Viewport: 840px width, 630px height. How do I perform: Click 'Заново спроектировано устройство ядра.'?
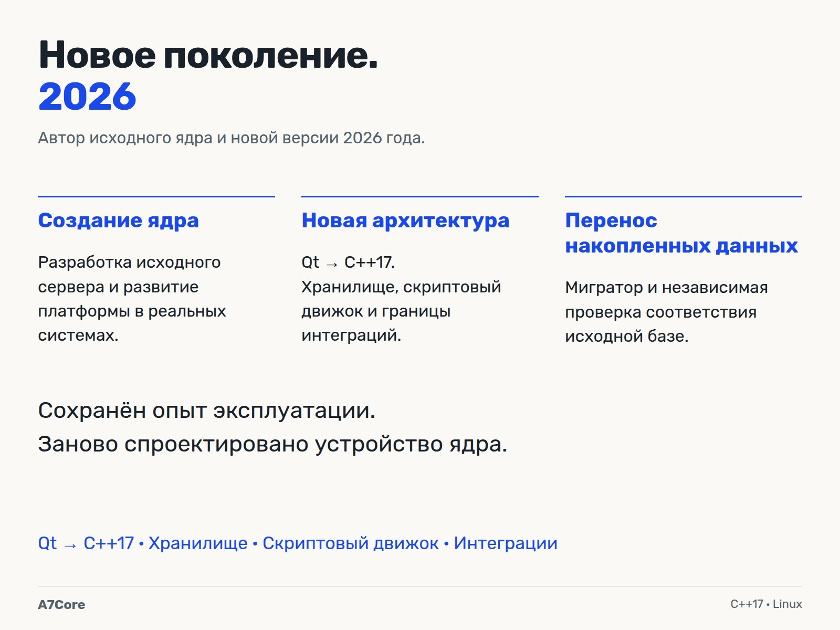point(273,444)
